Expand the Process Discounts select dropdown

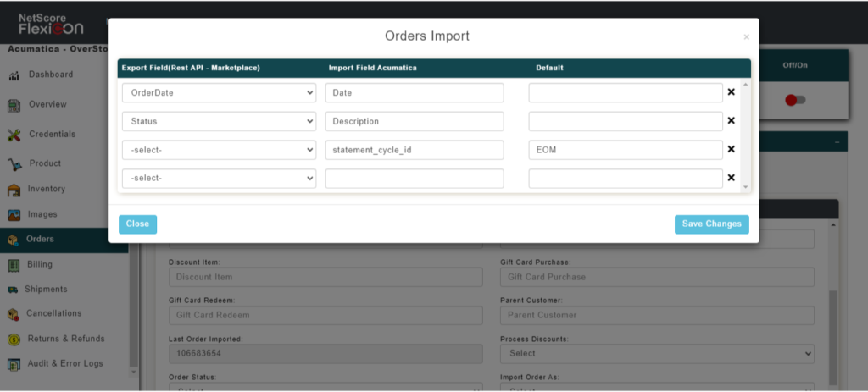pyautogui.click(x=657, y=353)
